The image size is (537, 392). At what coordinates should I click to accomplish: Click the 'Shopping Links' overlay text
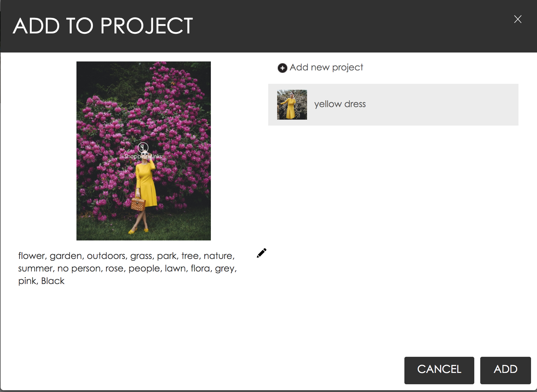[x=143, y=156]
